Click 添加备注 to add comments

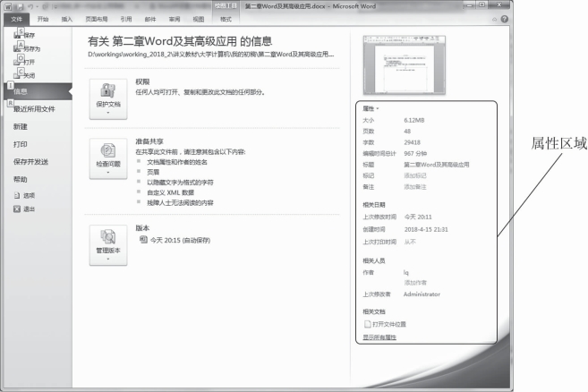coord(415,187)
